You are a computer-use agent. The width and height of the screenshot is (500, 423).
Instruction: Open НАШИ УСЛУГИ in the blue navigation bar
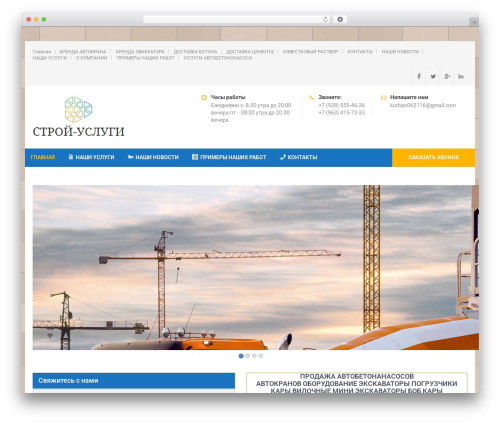pyautogui.click(x=91, y=157)
